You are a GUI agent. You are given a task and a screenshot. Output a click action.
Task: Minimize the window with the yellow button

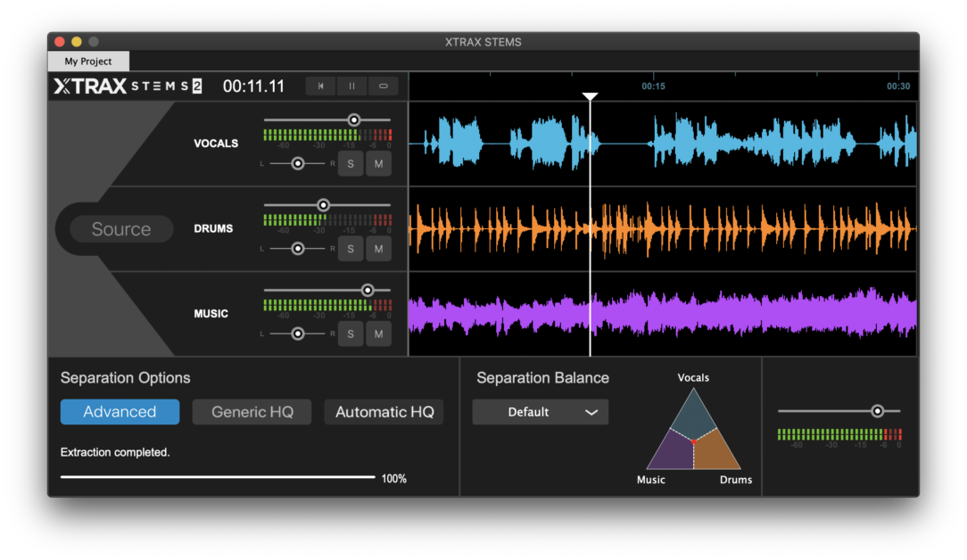[77, 41]
